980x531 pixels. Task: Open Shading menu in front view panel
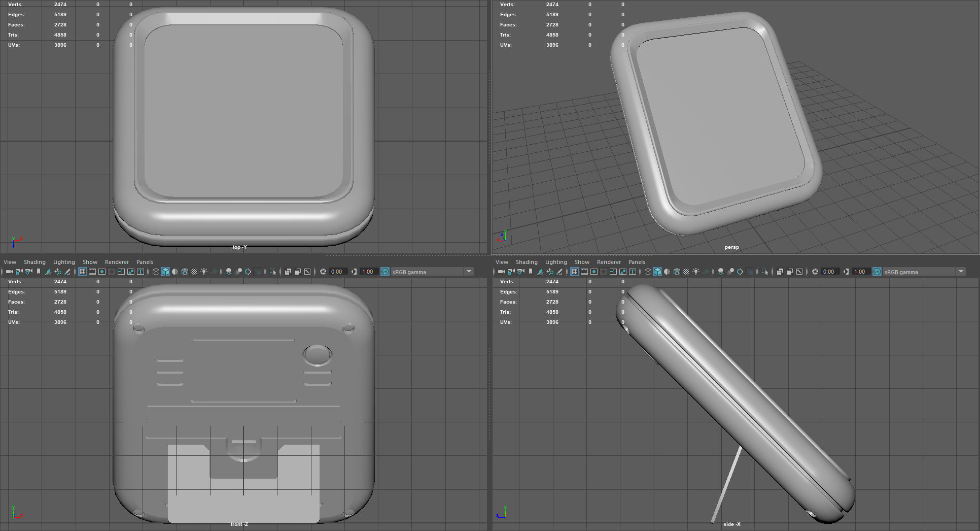click(34, 262)
